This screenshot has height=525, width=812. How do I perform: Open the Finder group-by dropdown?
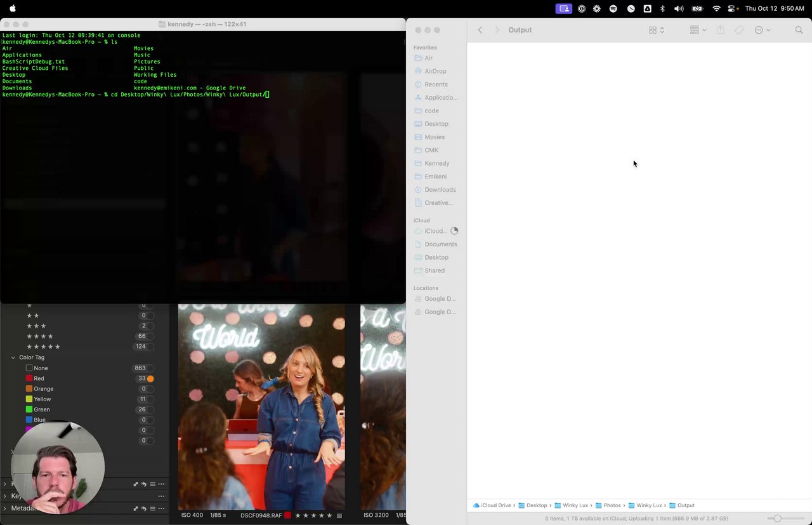point(698,30)
